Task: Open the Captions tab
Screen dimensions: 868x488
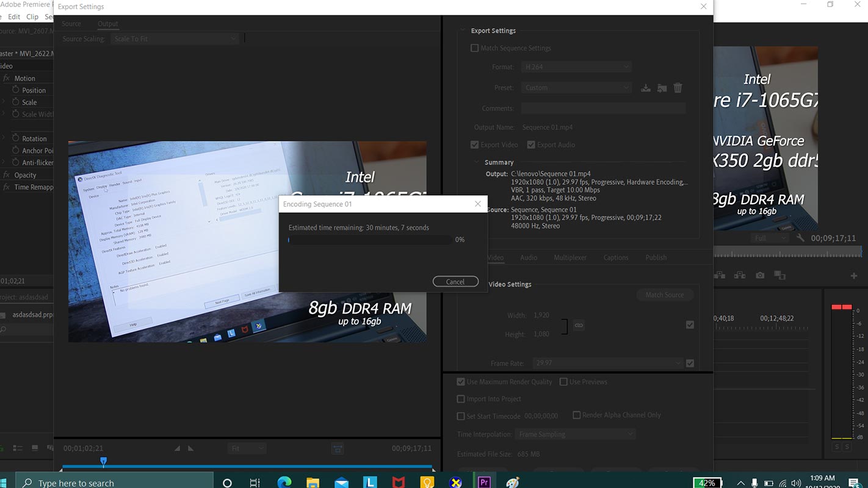Action: pos(616,257)
